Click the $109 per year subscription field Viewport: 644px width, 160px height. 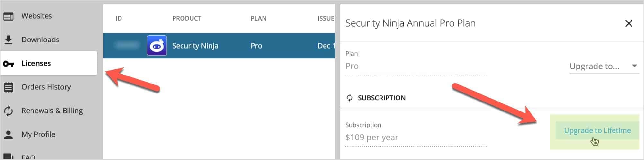[x=416, y=138]
